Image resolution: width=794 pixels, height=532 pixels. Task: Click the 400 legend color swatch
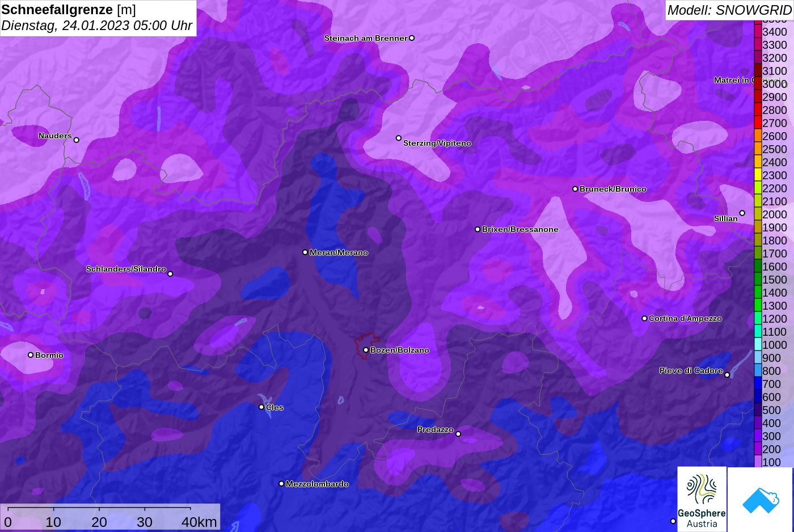(x=758, y=423)
